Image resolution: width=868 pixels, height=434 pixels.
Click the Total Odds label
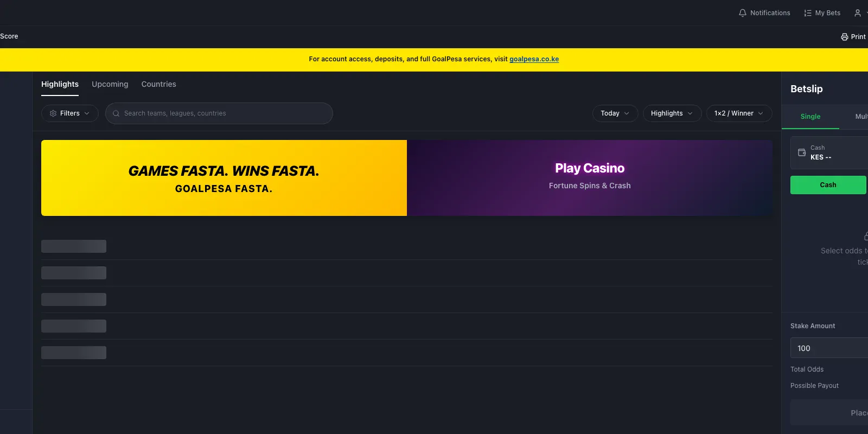tap(807, 369)
